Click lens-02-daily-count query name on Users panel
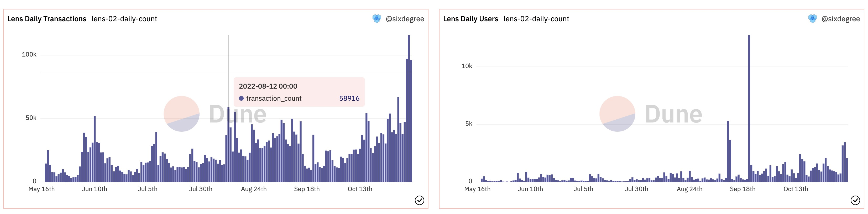868x214 pixels. 536,19
